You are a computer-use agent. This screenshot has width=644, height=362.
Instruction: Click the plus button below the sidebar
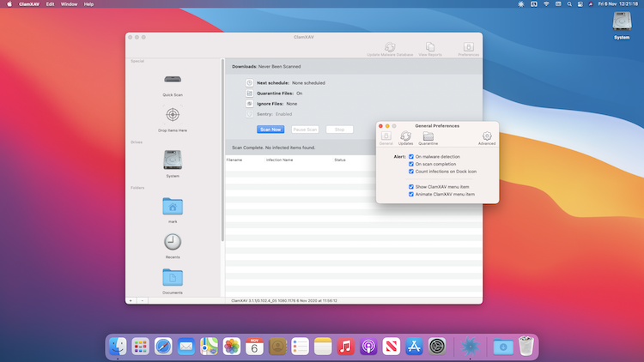point(131,300)
